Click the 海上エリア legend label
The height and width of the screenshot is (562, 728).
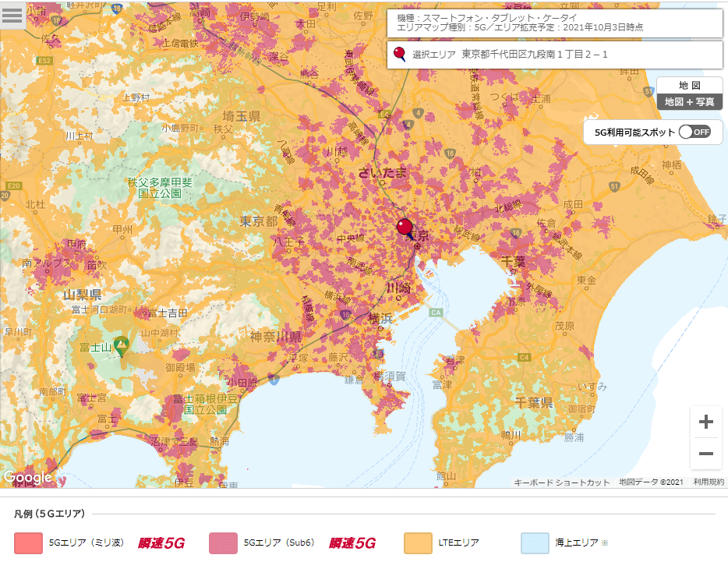(x=577, y=542)
